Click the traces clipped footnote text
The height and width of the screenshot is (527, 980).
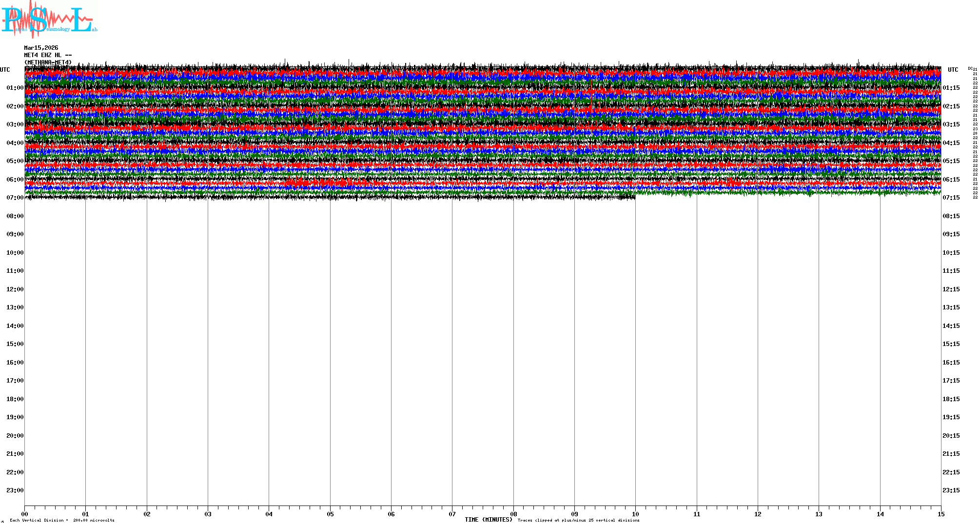(x=578, y=520)
